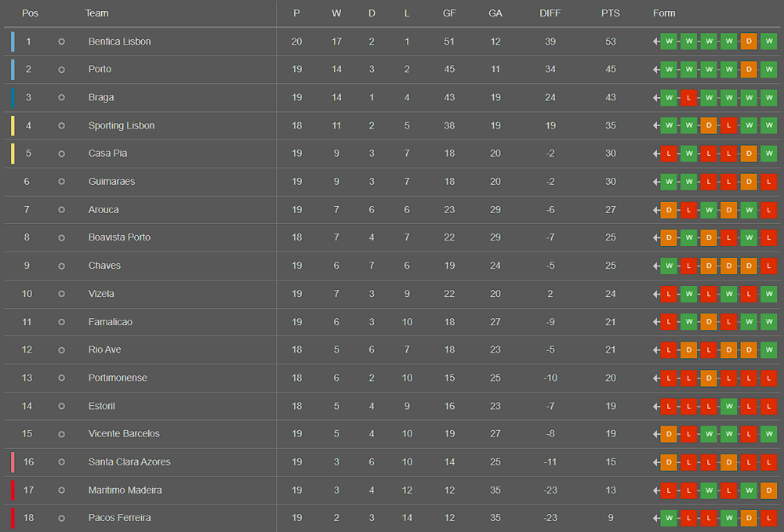Click the circle icon next to Benfica Lisbon
The image size is (784, 532).
(61, 42)
